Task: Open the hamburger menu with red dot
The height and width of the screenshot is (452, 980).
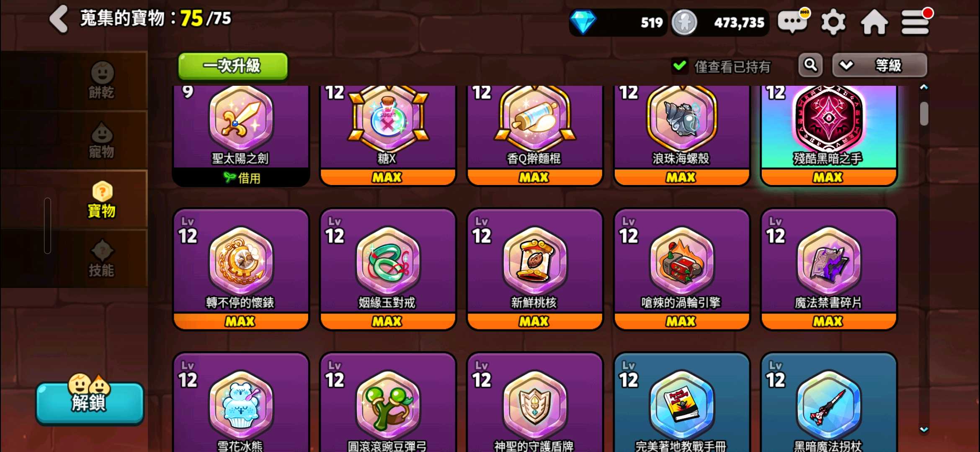Action: click(916, 22)
